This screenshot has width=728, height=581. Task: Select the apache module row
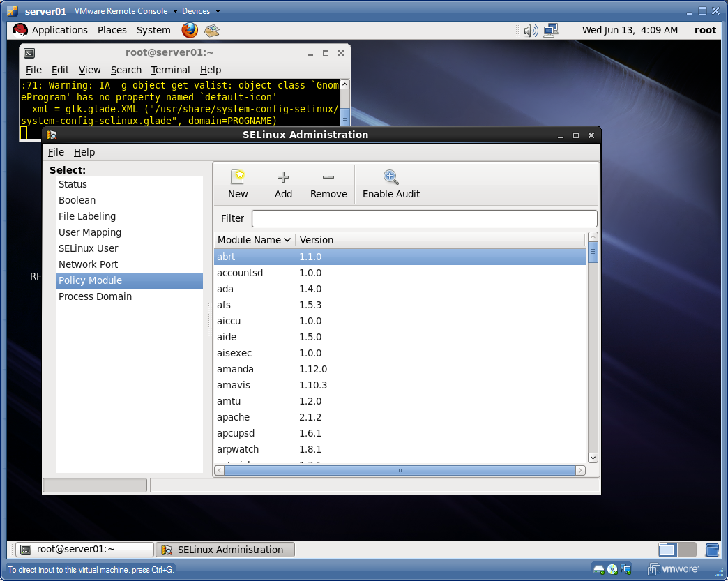point(400,417)
